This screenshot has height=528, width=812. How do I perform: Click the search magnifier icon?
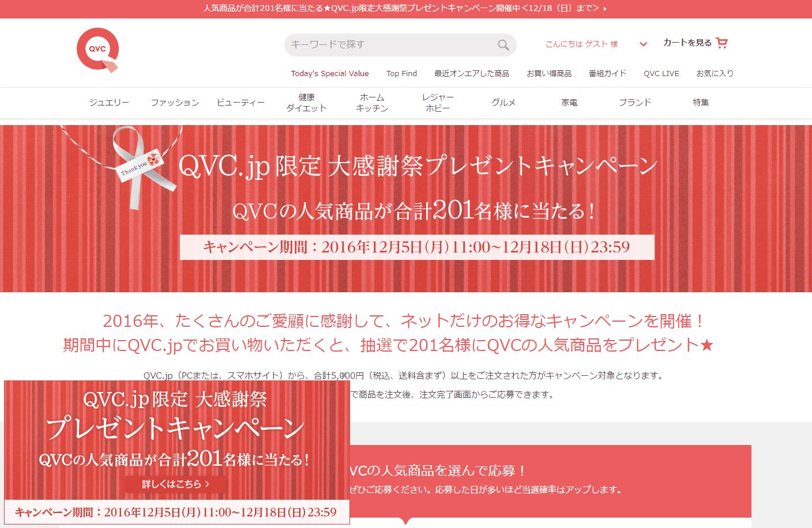(x=503, y=45)
